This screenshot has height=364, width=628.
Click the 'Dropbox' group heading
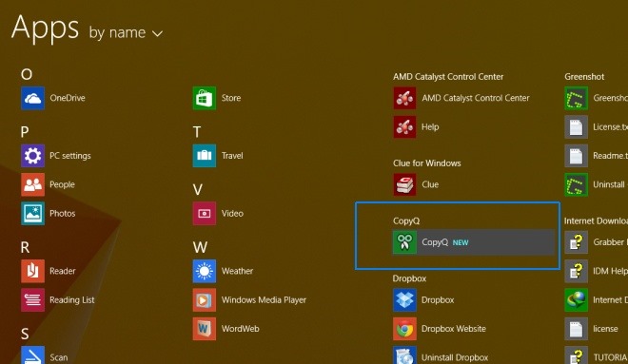coord(409,278)
